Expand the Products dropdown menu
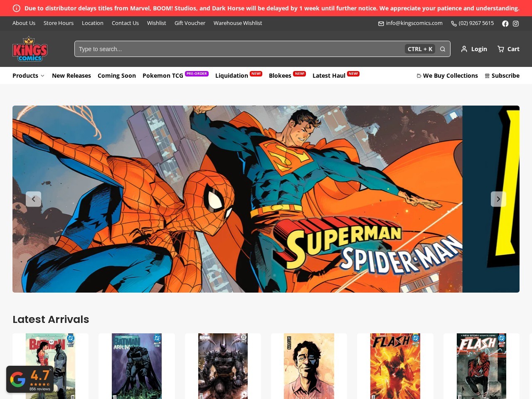The height and width of the screenshot is (399, 532). [28, 76]
